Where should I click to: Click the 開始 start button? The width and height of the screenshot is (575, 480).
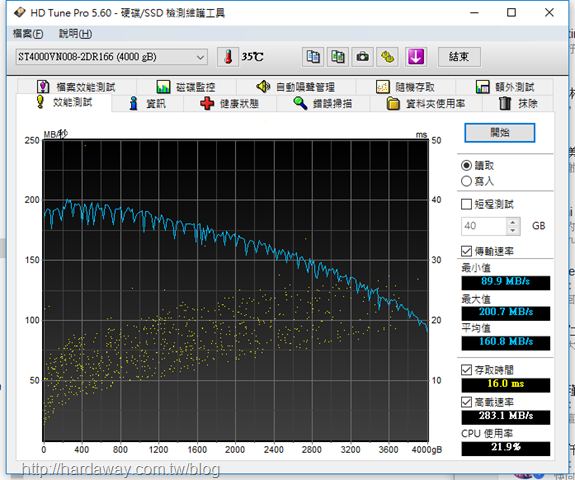(x=499, y=132)
